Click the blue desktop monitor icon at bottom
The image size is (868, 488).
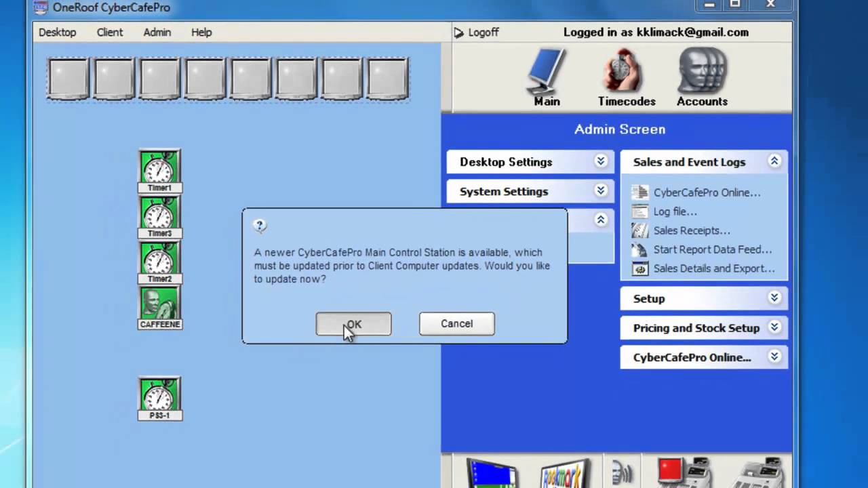(493, 473)
